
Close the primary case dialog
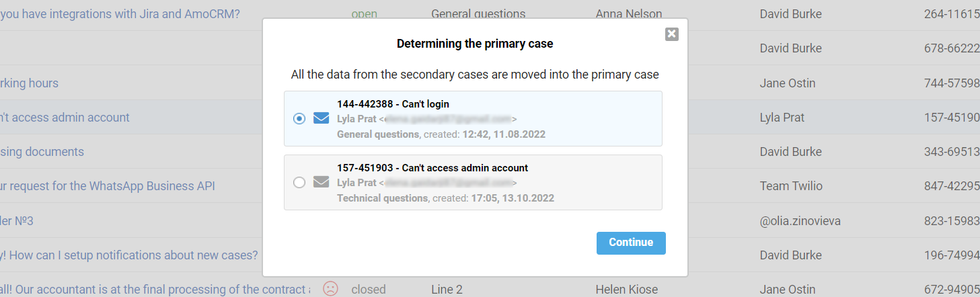[x=671, y=34]
